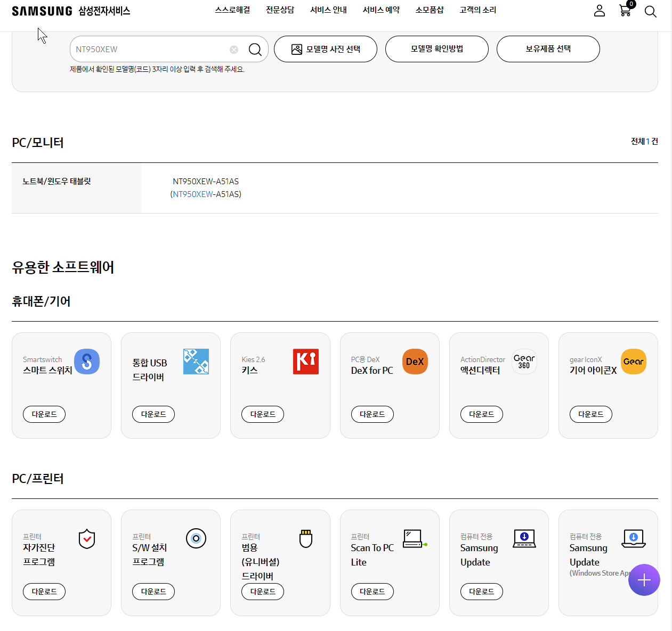
Task: Open the shopping cart icon
Action: (626, 10)
